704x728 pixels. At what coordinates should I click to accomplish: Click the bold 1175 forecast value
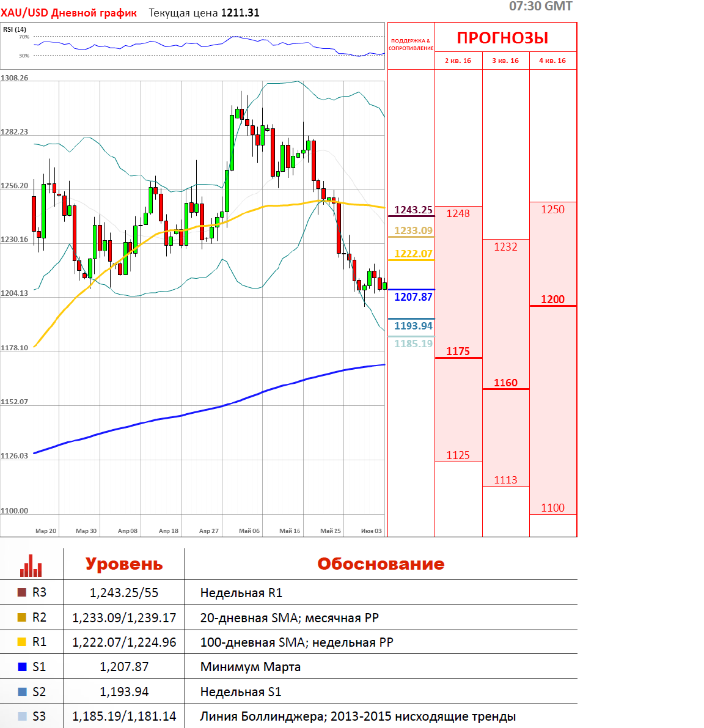click(x=458, y=351)
